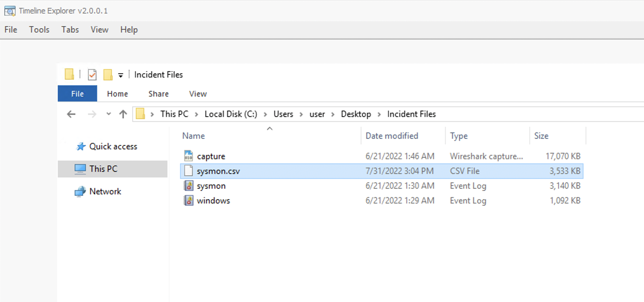Viewport: 644px width, 302px height.
Task: Click the Wireshark capture file icon
Action: point(188,156)
